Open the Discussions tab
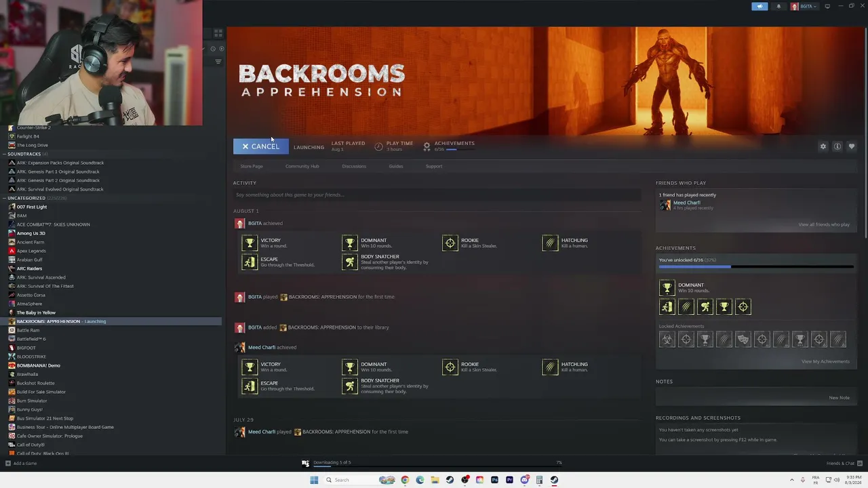The image size is (868, 488). point(354,166)
